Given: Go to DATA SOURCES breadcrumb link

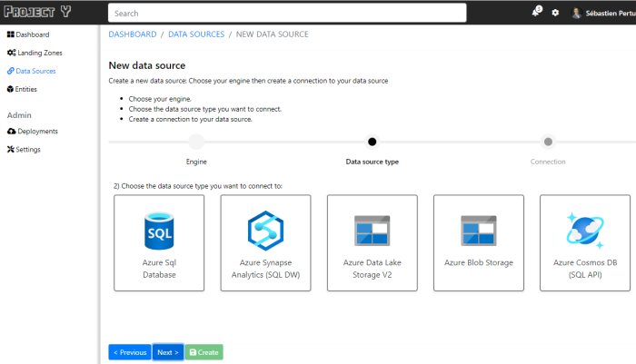Looking at the screenshot, I should pos(196,34).
